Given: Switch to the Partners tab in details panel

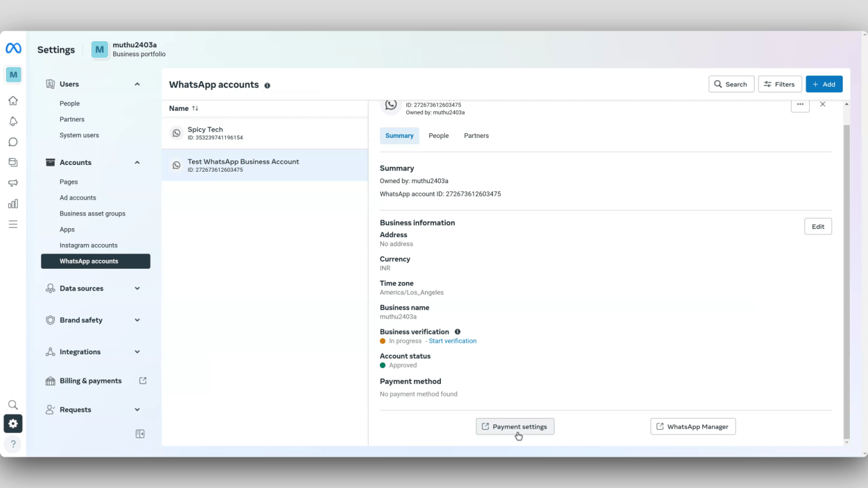Looking at the screenshot, I should tap(476, 136).
